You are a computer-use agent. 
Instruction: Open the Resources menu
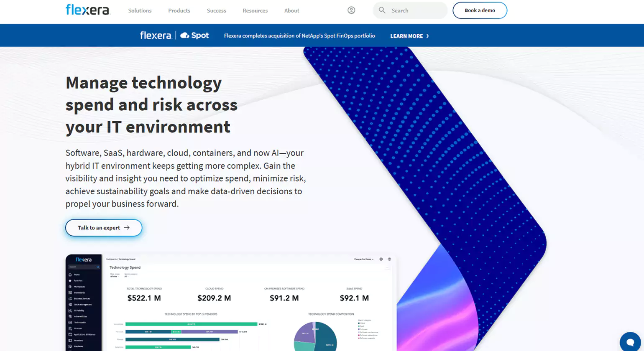point(255,10)
